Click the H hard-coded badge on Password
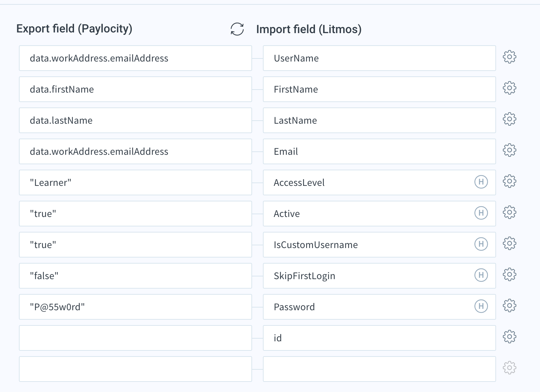 [481, 306]
